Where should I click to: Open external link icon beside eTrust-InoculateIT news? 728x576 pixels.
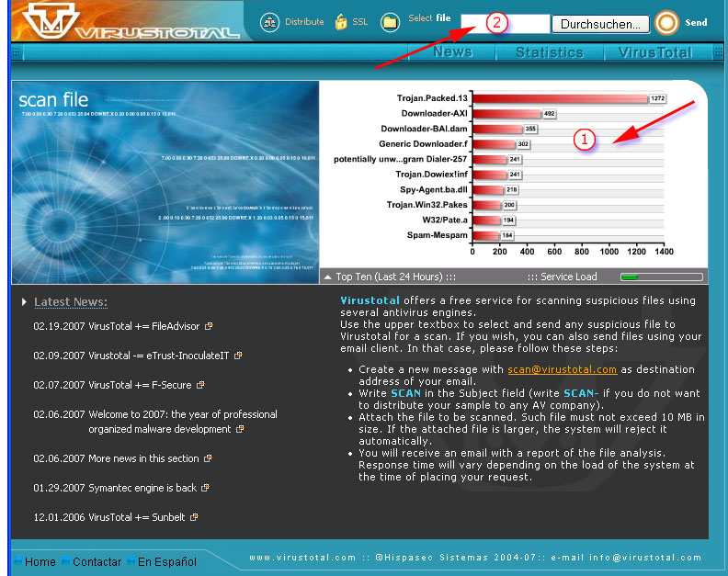point(238,356)
